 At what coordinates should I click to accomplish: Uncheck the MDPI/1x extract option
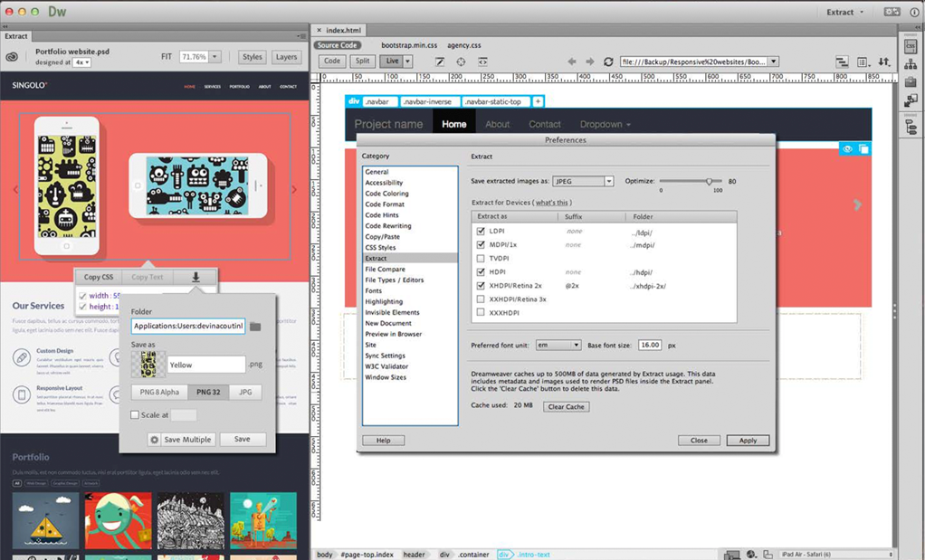pos(481,244)
